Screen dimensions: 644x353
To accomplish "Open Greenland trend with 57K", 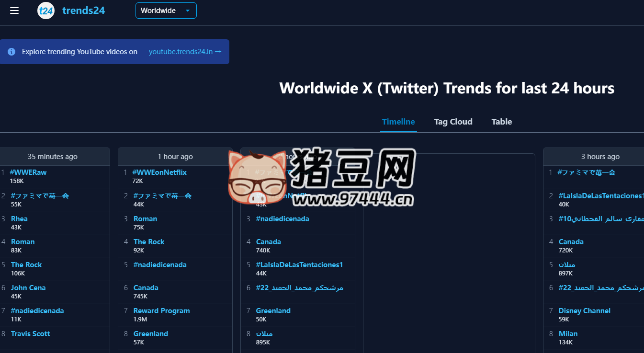I will pos(151,334).
